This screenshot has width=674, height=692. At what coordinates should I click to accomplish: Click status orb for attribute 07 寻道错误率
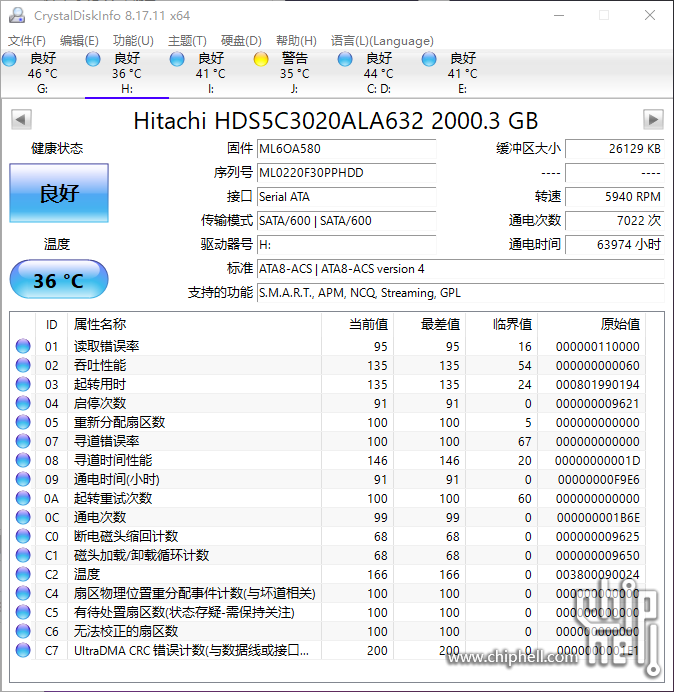[x=23, y=441]
